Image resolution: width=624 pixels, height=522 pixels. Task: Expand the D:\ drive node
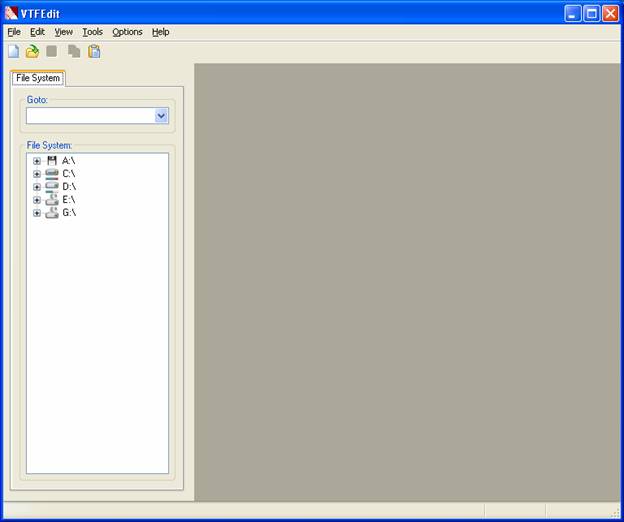(x=37, y=187)
